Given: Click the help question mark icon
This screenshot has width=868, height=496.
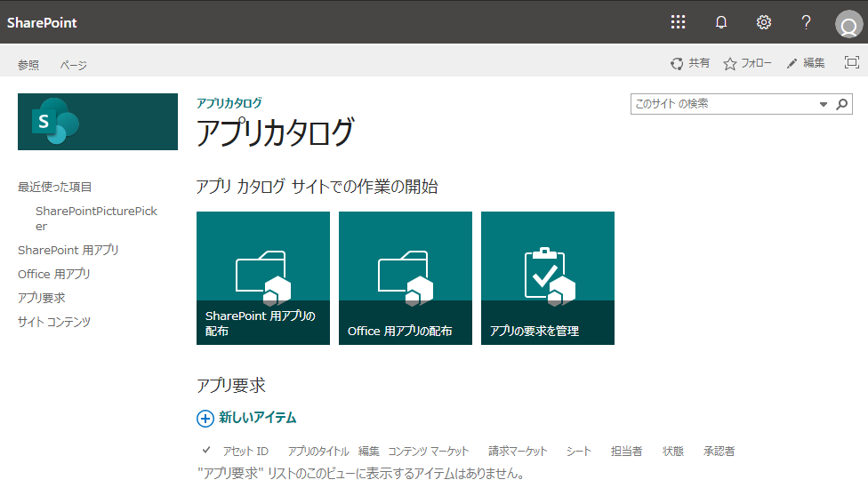Looking at the screenshot, I should coord(806,22).
